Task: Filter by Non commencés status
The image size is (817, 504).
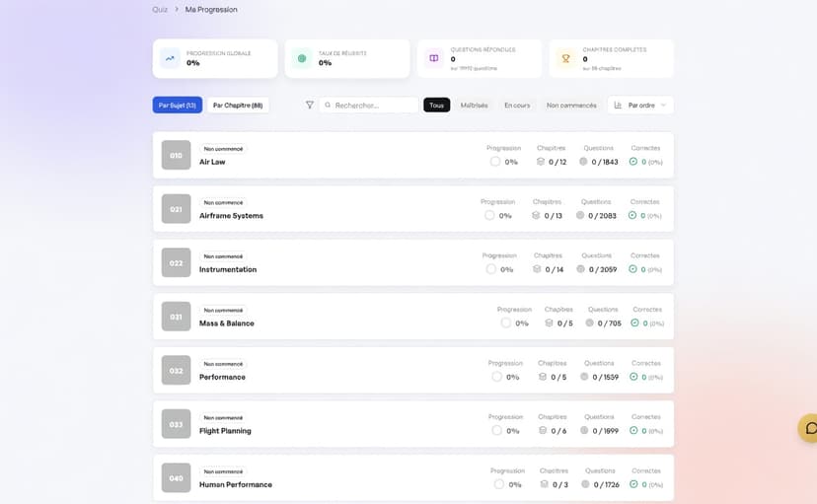Action: click(571, 105)
